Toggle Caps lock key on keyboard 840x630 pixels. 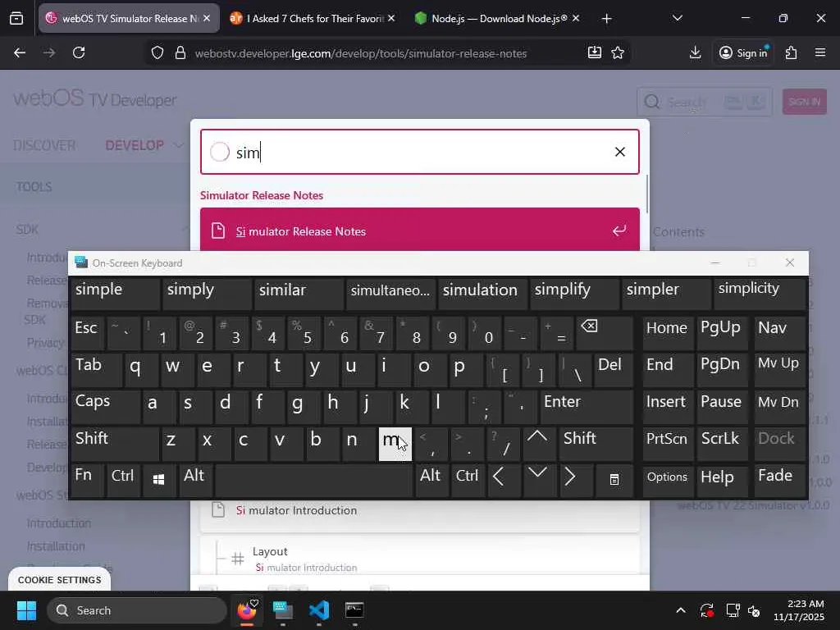point(106,407)
